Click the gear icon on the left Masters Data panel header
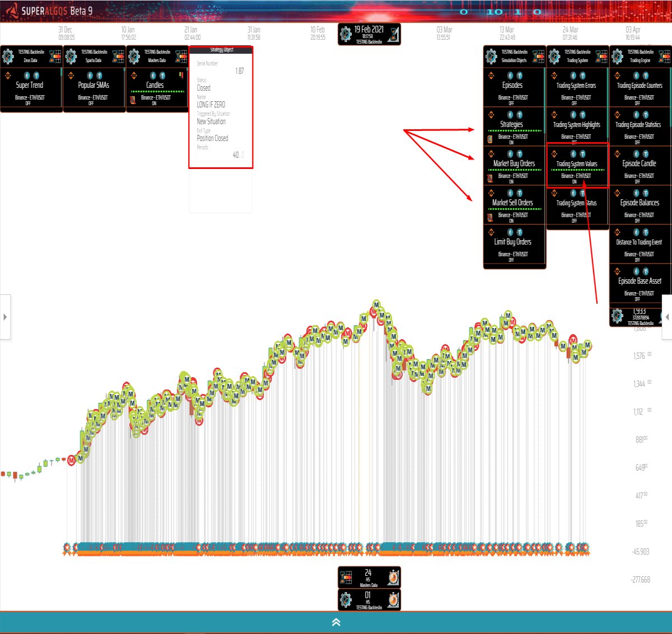Viewport: 672px width, 634px height. tap(134, 56)
